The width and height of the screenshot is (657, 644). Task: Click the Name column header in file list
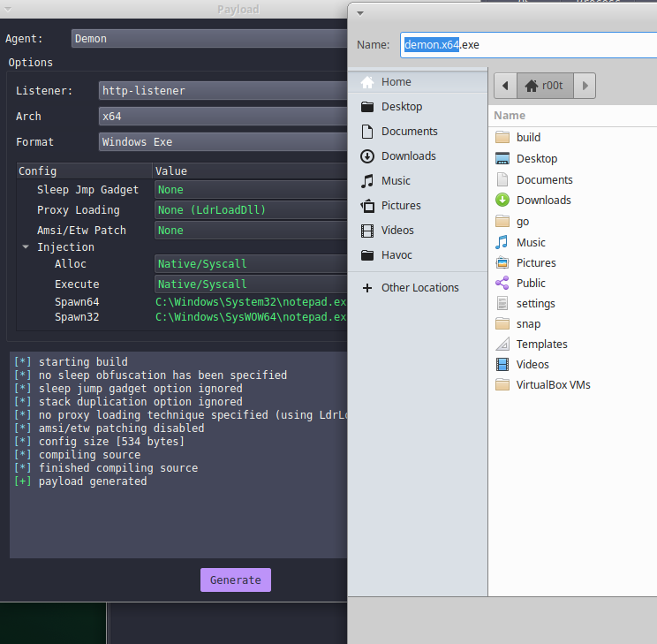510,116
